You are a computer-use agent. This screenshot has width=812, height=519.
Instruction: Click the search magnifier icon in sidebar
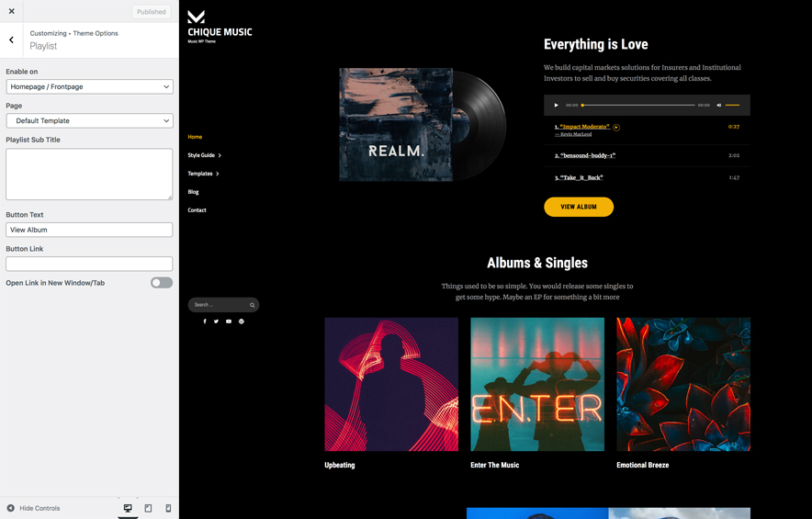point(253,305)
